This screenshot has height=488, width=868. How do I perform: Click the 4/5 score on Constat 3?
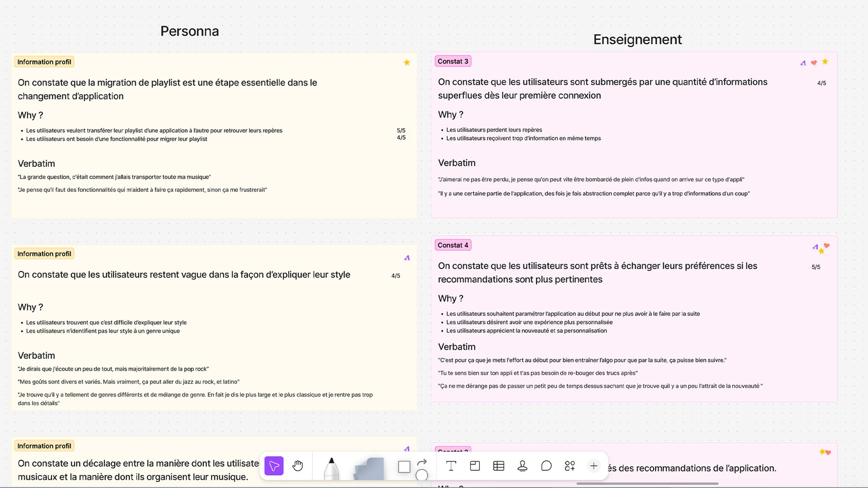pos(822,83)
